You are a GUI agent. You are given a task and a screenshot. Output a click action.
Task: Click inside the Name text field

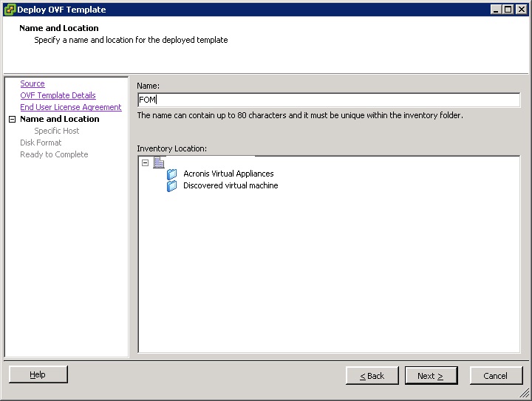click(x=329, y=100)
